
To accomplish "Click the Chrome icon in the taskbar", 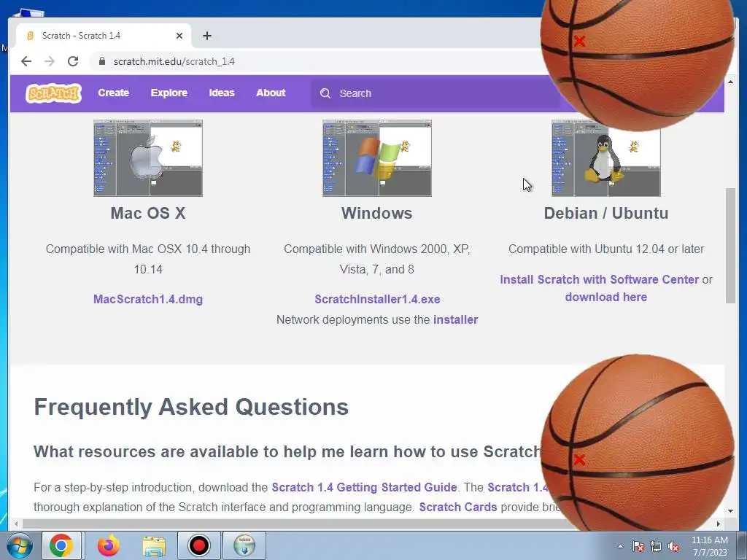I will click(x=61, y=545).
